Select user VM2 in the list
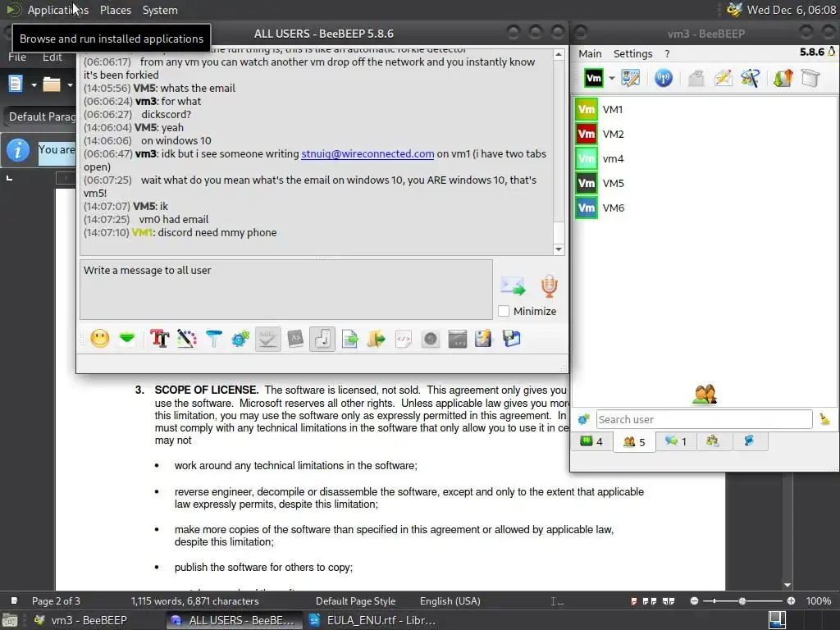The image size is (840, 630). (x=705, y=134)
